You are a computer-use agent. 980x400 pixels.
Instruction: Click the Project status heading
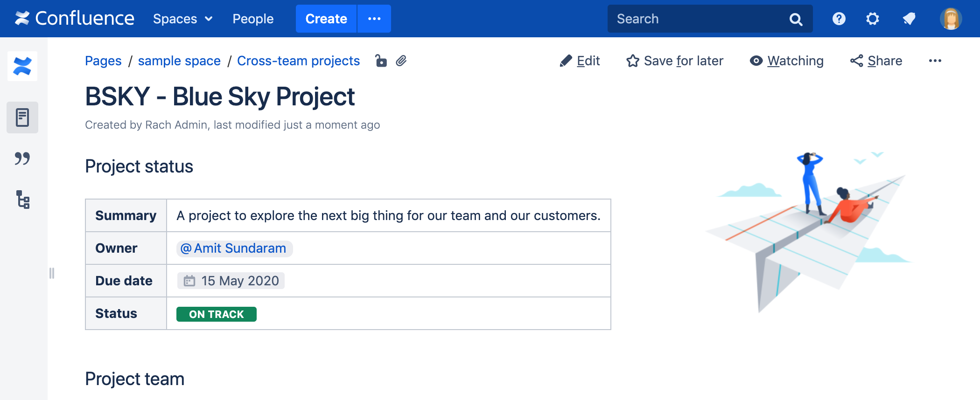pos(139,166)
